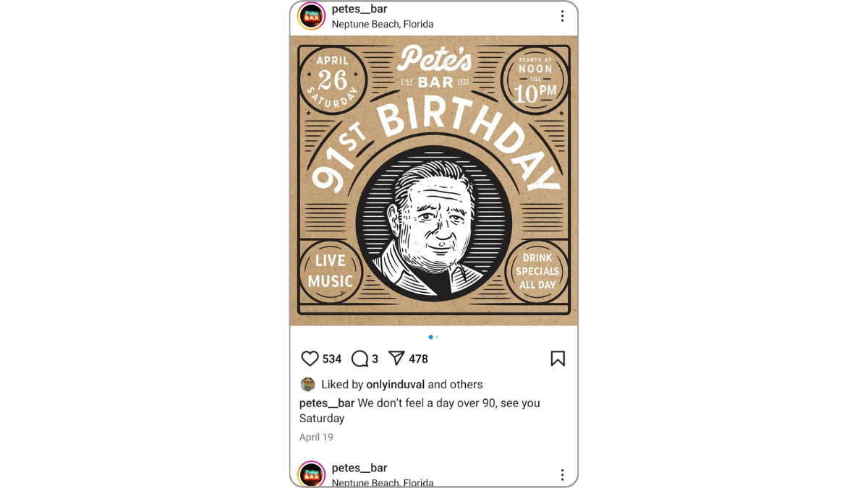The width and height of the screenshot is (868, 488).
Task: Save the post with the bookmark icon
Action: click(558, 359)
